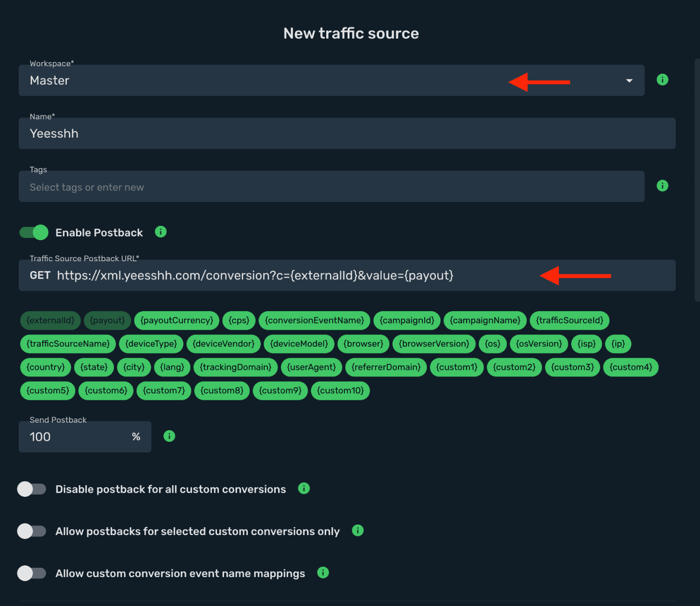Insert the {osVersion} token

click(539, 344)
